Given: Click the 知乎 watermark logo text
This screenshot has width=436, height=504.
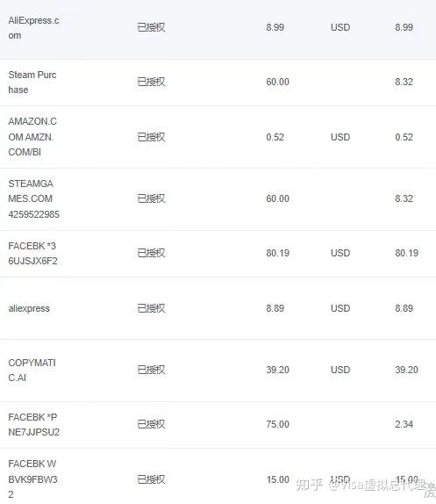Looking at the screenshot, I should pyautogui.click(x=309, y=485).
